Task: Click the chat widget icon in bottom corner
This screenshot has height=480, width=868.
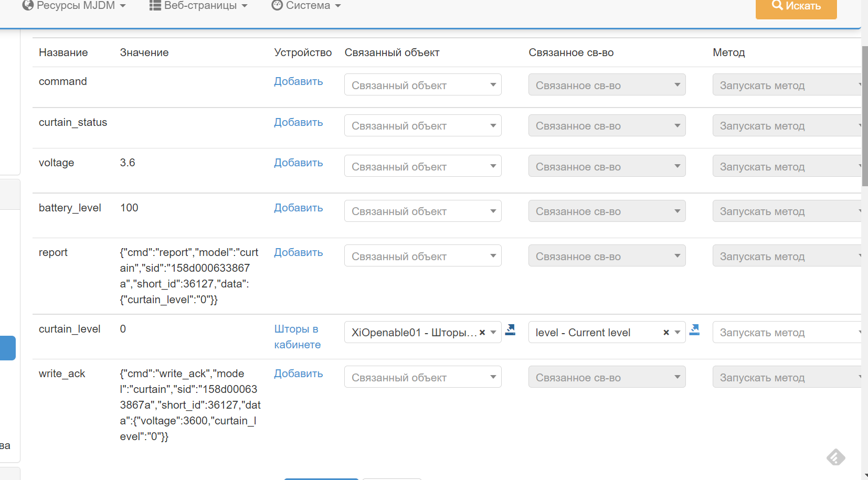Action: 835,457
